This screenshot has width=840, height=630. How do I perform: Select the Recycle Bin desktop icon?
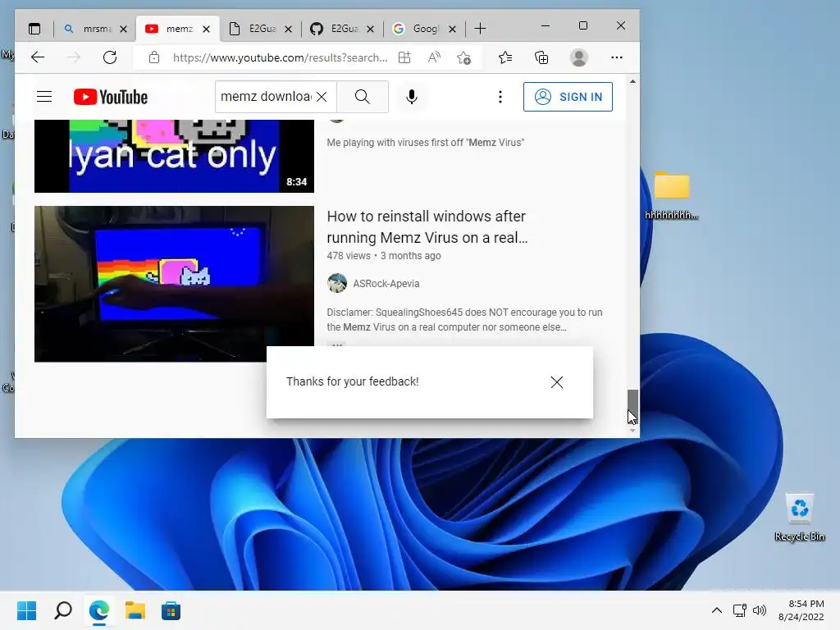799,517
